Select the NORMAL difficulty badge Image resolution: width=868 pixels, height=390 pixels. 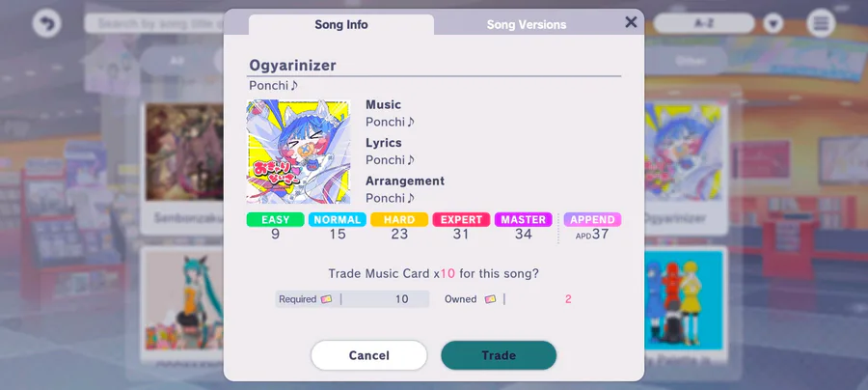(338, 219)
